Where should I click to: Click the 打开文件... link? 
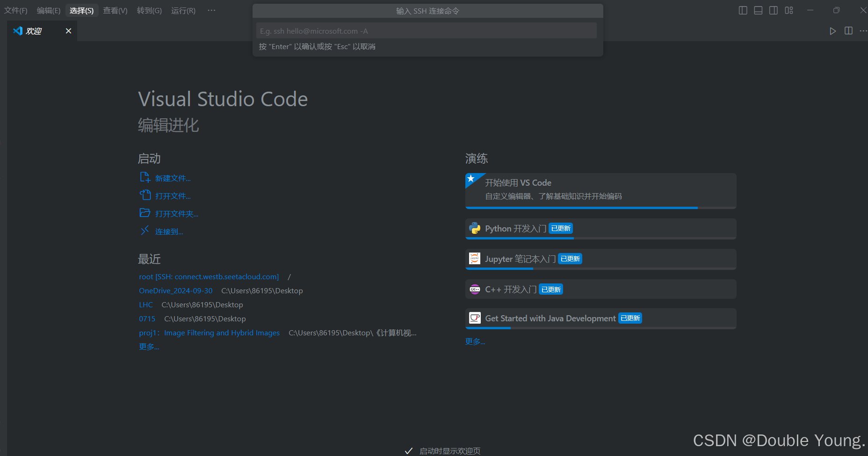pos(173,196)
